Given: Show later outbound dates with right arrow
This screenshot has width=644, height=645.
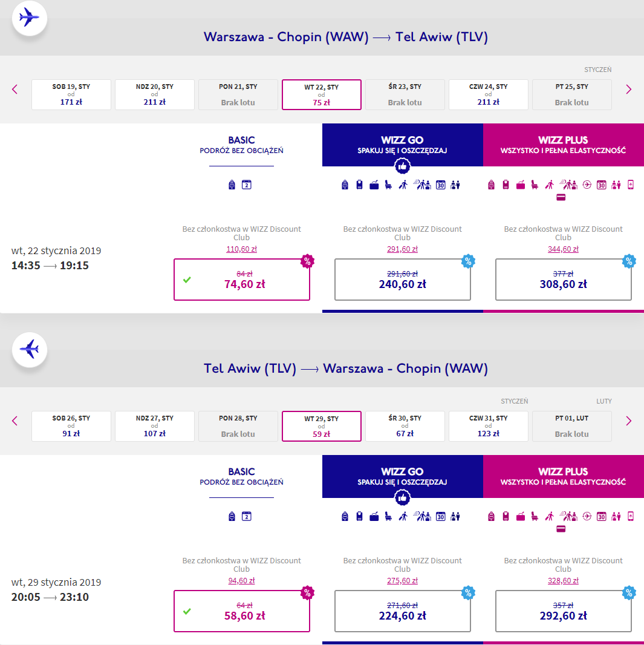Looking at the screenshot, I should pos(628,90).
